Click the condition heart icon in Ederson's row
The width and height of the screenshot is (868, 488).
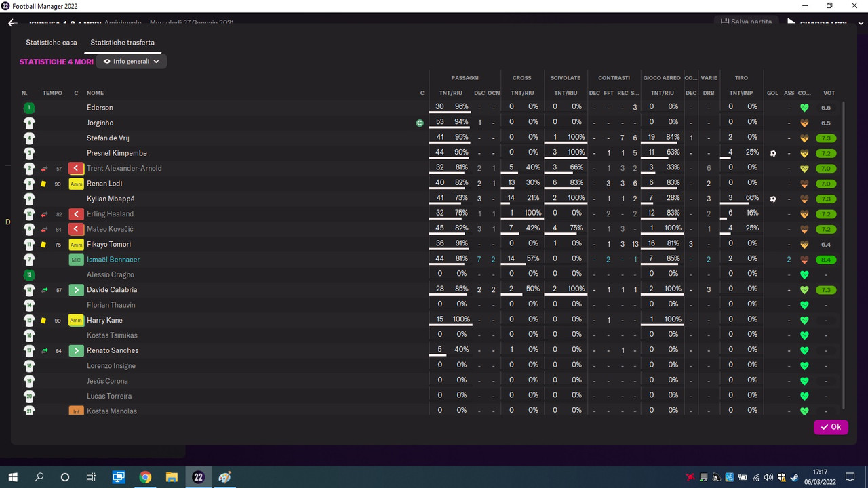pos(805,108)
